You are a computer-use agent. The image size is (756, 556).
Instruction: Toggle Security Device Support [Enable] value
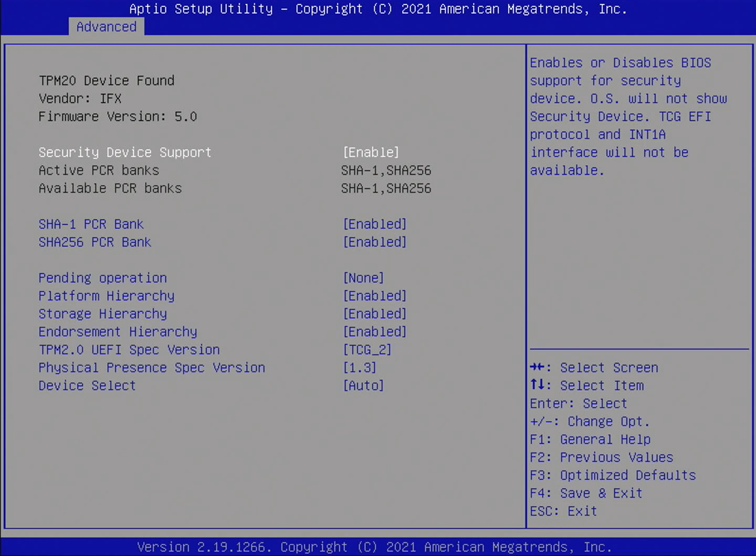coord(371,153)
